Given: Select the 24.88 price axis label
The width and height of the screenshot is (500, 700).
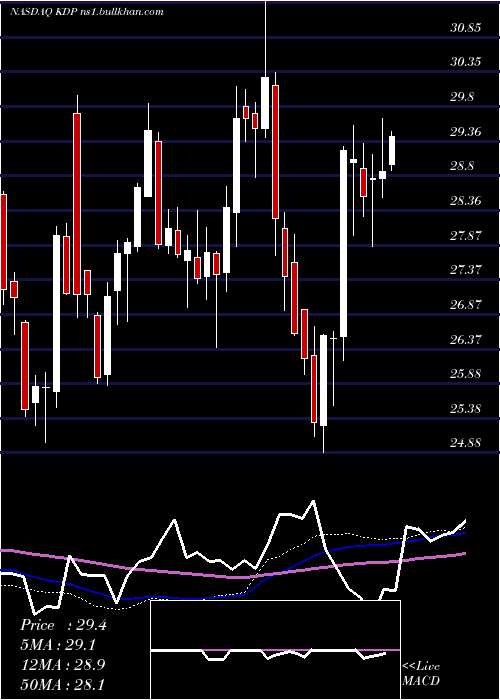Looking at the screenshot, I should 466,443.
